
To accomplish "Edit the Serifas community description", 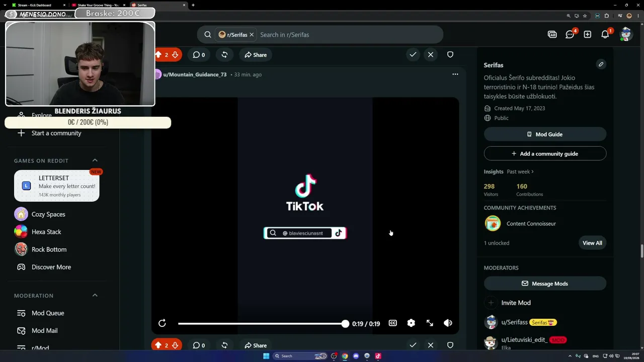I will pos(601,64).
